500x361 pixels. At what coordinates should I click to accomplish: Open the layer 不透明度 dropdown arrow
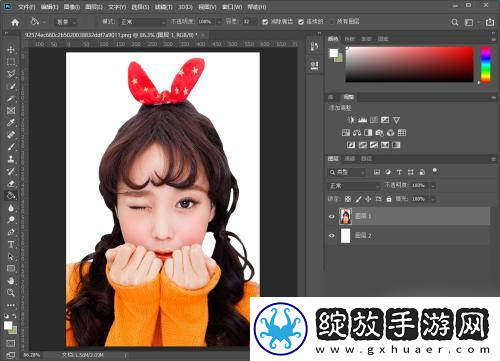tap(433, 186)
